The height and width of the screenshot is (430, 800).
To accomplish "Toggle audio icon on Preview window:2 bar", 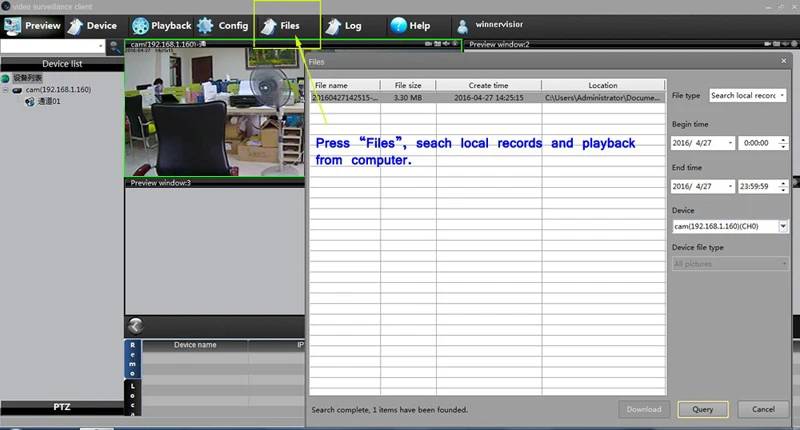I will pyautogui.click(x=785, y=44).
